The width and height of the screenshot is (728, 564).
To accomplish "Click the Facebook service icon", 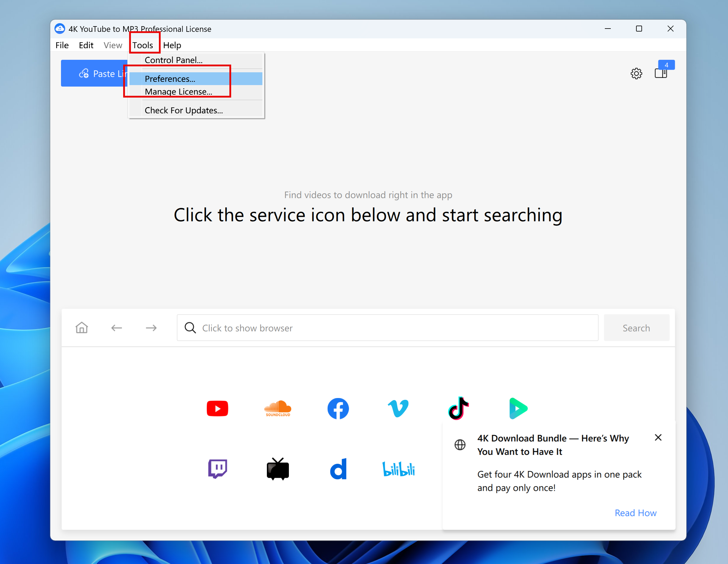I will (338, 408).
